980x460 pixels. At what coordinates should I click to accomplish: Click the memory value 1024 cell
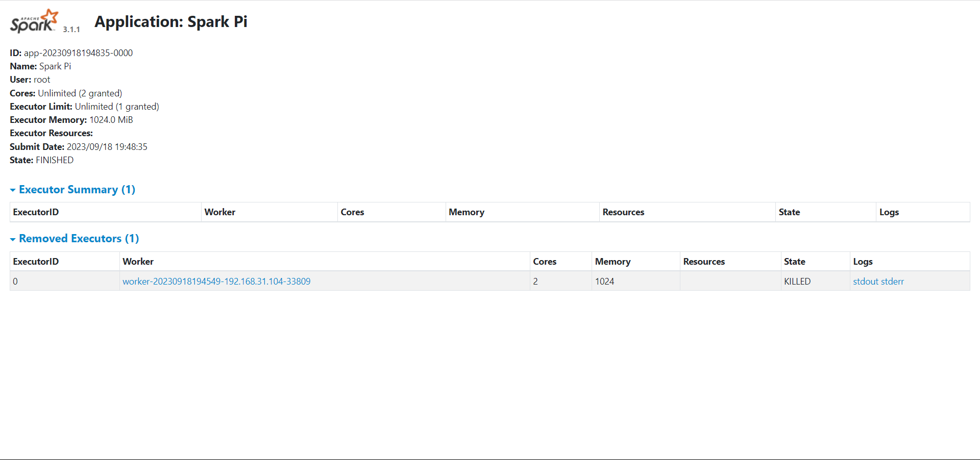pos(636,282)
